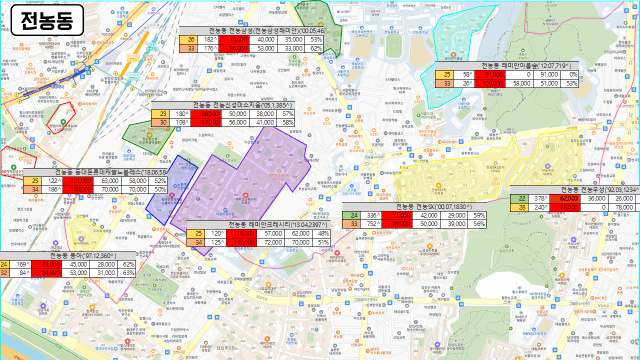This screenshot has width=640, height=360.
Task: Click the orange marker inside the cyan 래미안아름숲 area
Action: pos(453,55)
